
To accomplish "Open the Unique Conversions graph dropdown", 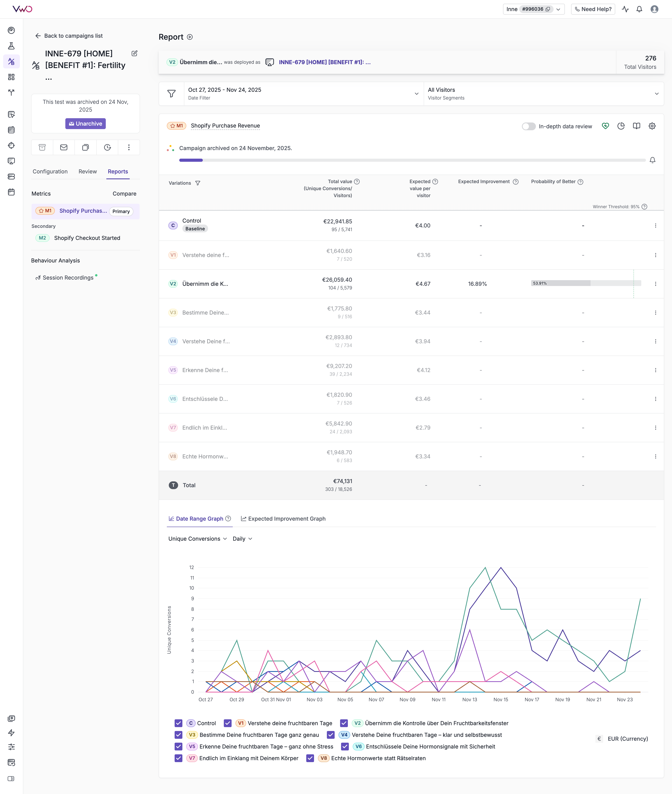I will 197,539.
